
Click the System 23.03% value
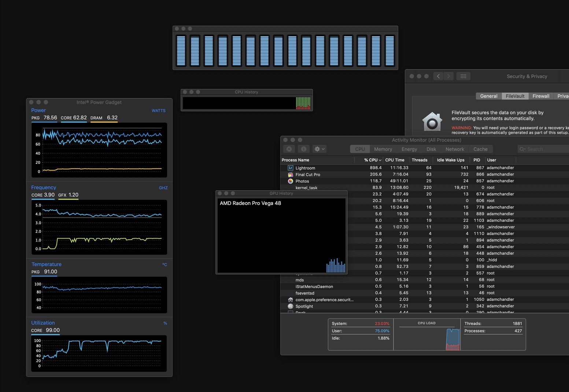click(x=382, y=324)
